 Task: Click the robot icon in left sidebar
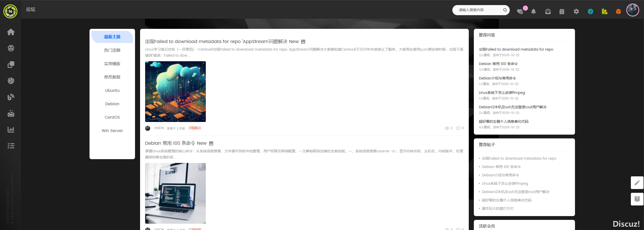[x=11, y=113]
